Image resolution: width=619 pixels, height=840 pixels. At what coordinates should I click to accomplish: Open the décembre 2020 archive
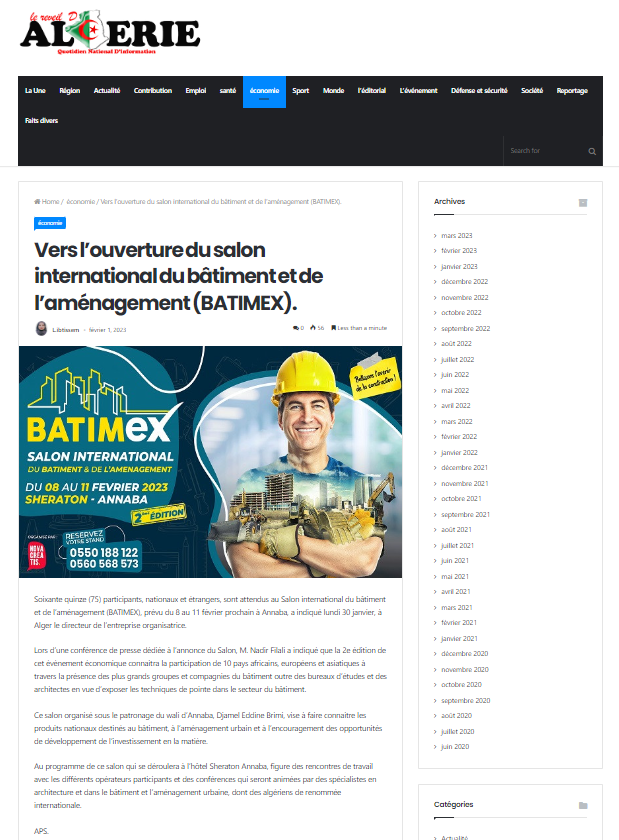[465, 655]
